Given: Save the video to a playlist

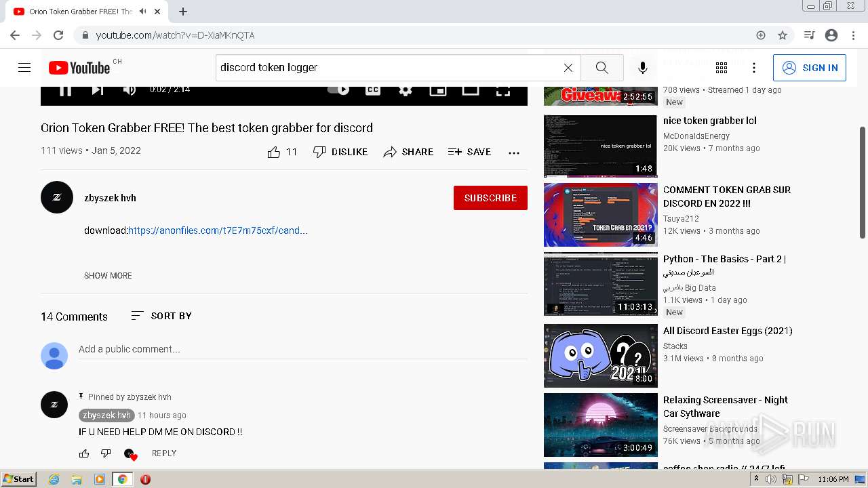Looking at the screenshot, I should click(x=469, y=152).
